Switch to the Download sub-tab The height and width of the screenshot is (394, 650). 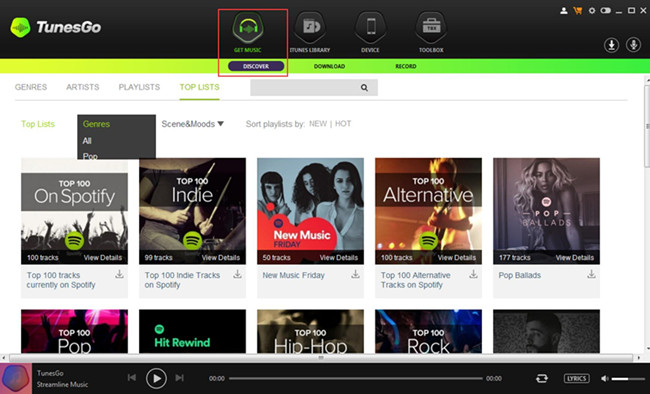[x=329, y=66]
